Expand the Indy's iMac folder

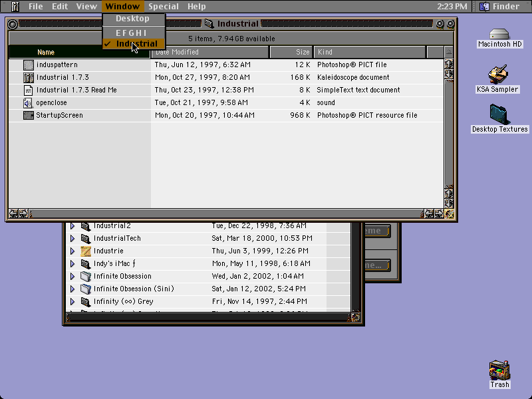coord(72,263)
